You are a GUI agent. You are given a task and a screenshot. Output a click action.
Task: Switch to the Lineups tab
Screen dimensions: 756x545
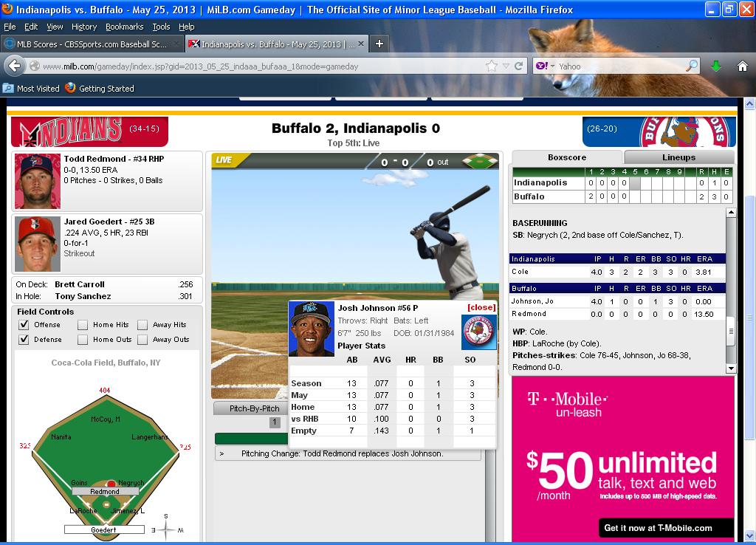click(679, 157)
